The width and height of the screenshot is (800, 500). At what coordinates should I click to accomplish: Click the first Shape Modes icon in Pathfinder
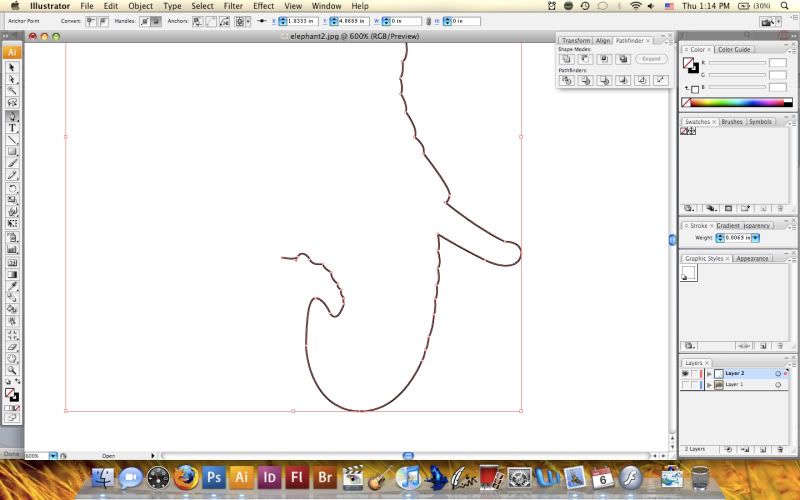coord(566,59)
